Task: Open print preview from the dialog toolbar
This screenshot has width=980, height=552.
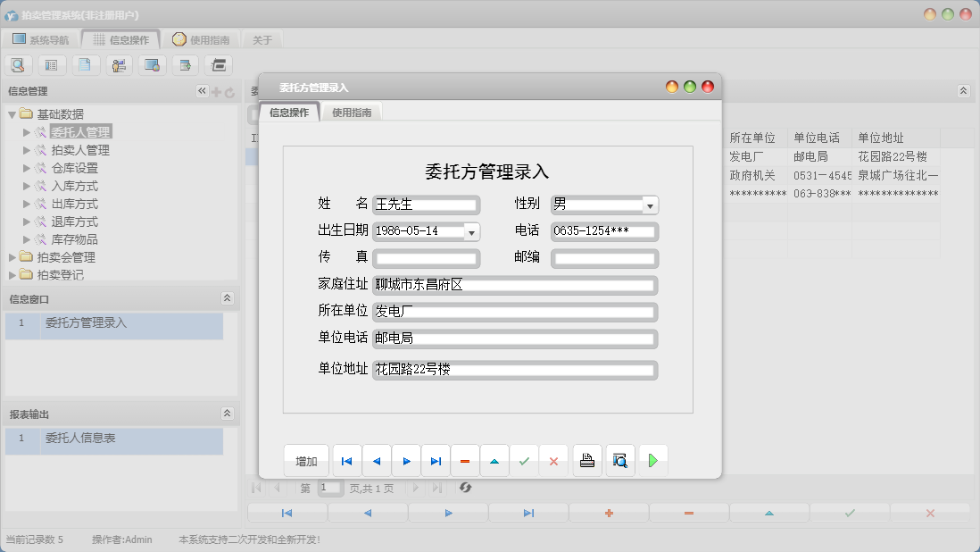Action: pos(619,459)
